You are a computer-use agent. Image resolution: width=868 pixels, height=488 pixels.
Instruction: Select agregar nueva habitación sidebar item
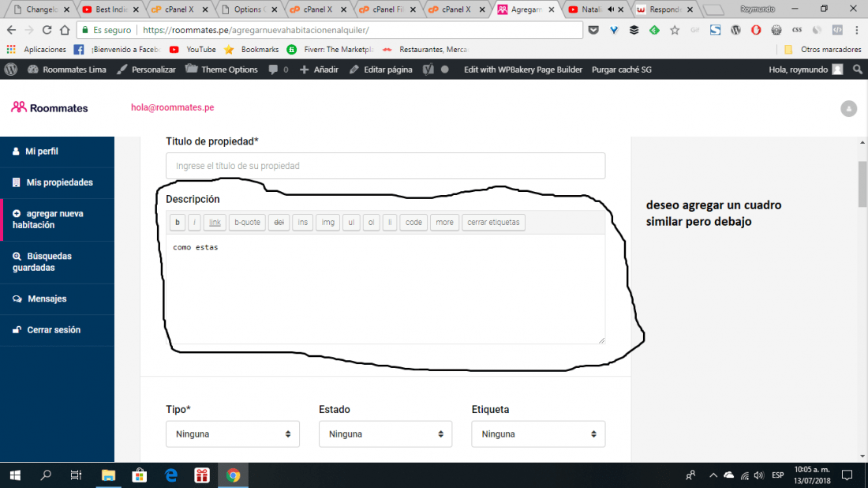(57, 220)
